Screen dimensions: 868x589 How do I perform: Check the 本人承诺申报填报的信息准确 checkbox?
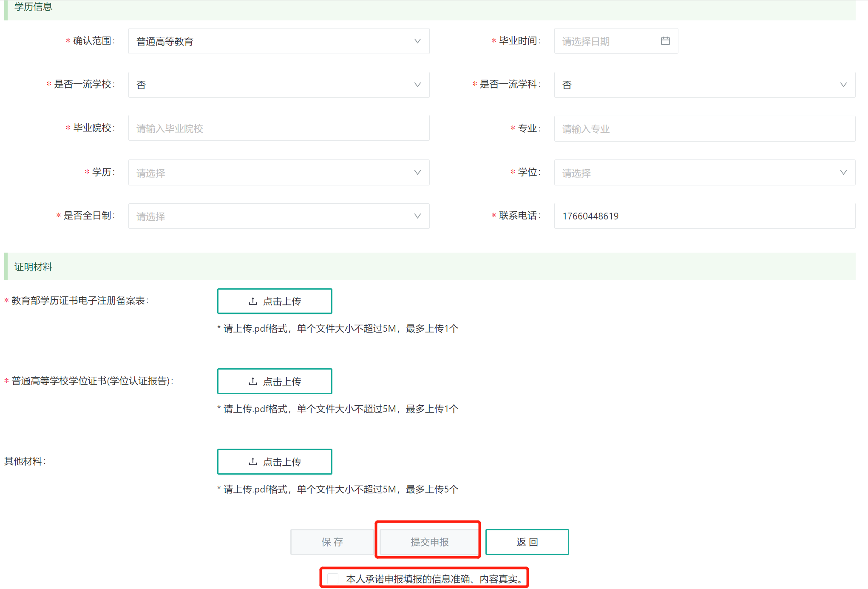333,578
